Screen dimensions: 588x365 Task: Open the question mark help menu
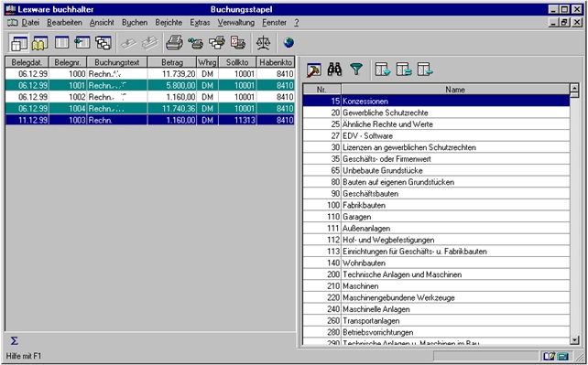[296, 23]
